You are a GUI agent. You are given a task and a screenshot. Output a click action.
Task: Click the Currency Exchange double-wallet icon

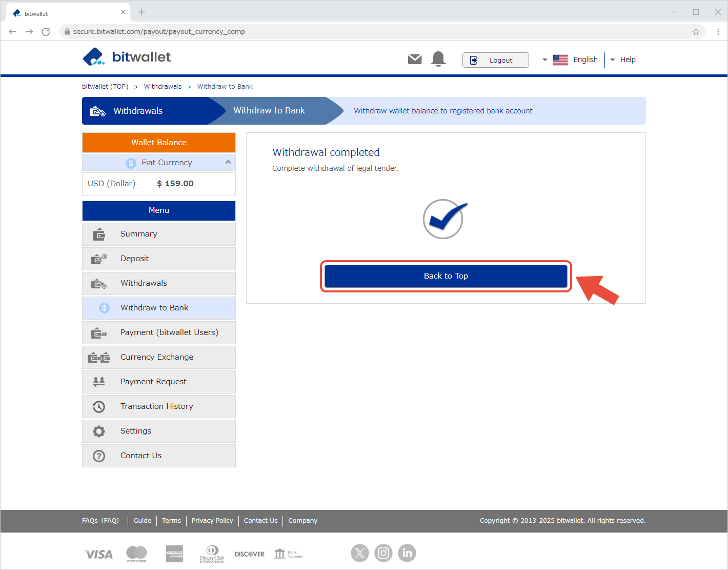click(99, 357)
